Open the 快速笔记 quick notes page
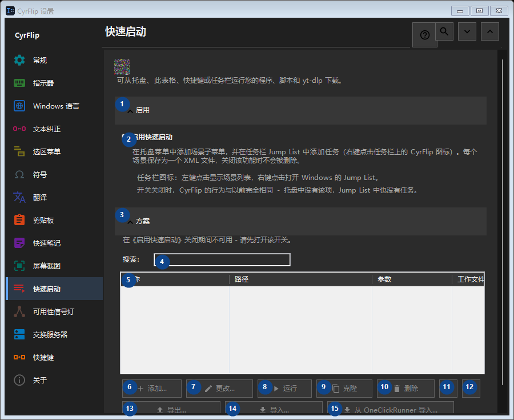 pyautogui.click(x=54, y=243)
